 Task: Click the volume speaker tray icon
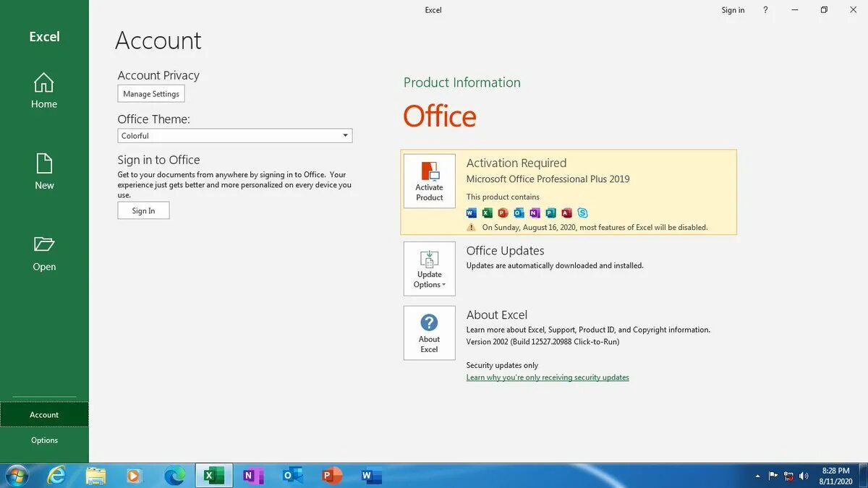(x=804, y=476)
